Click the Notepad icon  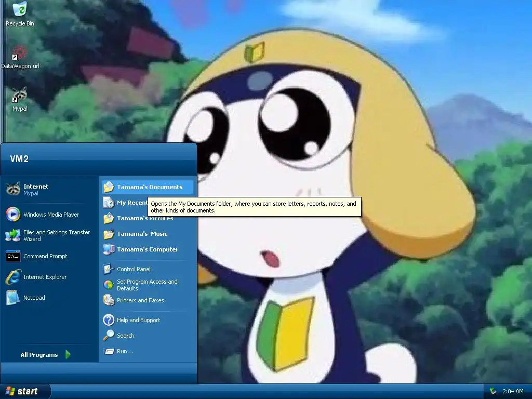[13, 298]
